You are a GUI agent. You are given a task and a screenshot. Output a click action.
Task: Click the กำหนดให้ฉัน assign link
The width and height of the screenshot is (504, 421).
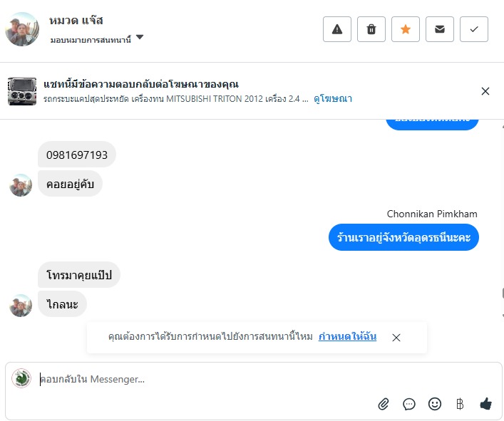(347, 336)
